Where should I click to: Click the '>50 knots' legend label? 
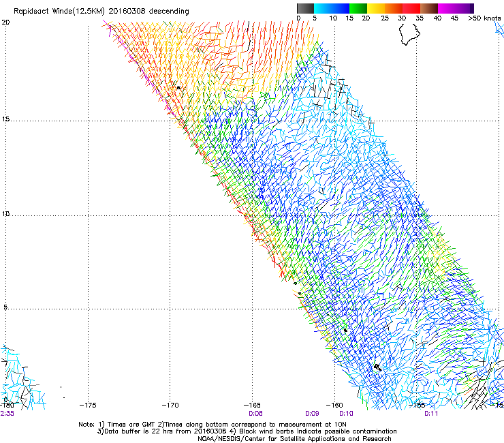coord(484,18)
